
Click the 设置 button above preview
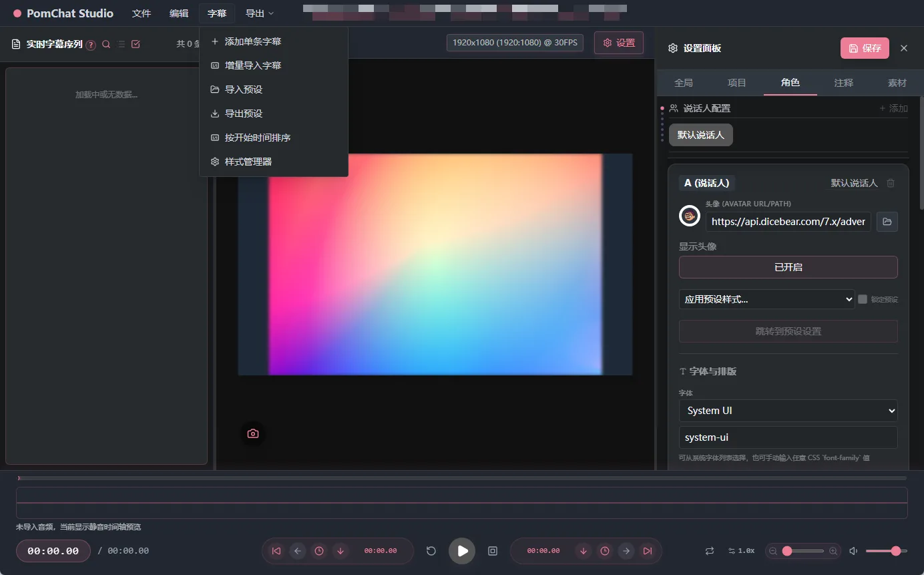click(x=619, y=43)
